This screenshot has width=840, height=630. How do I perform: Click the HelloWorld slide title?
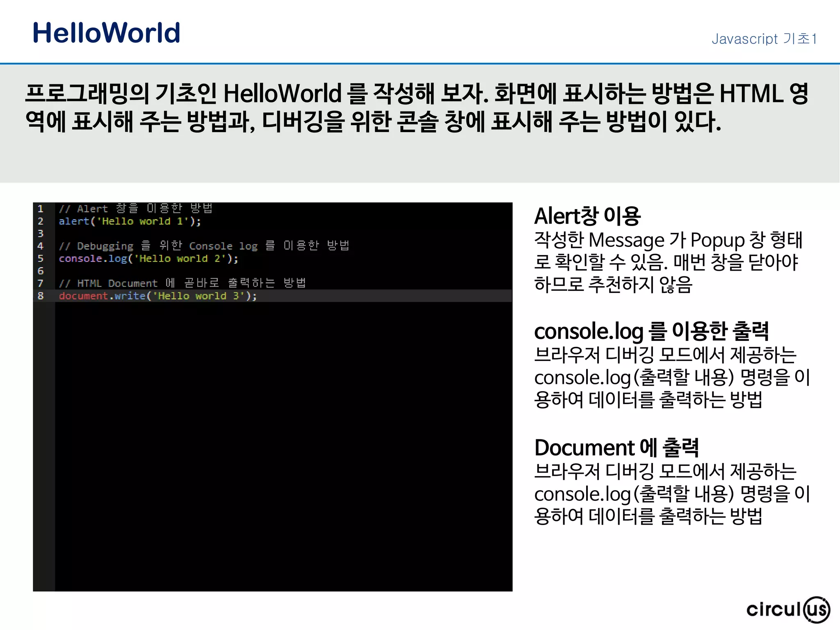(x=106, y=33)
